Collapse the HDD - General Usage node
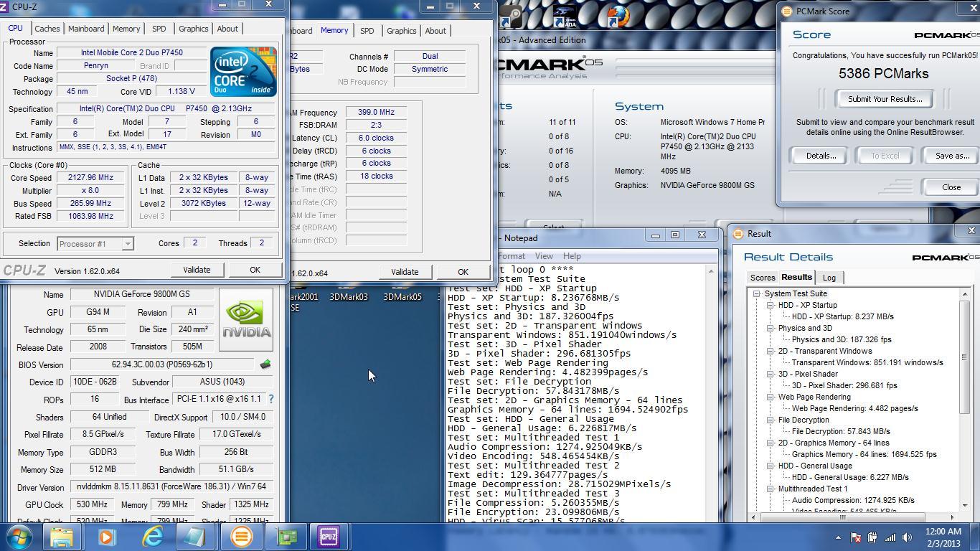The width and height of the screenshot is (980, 551). [770, 466]
